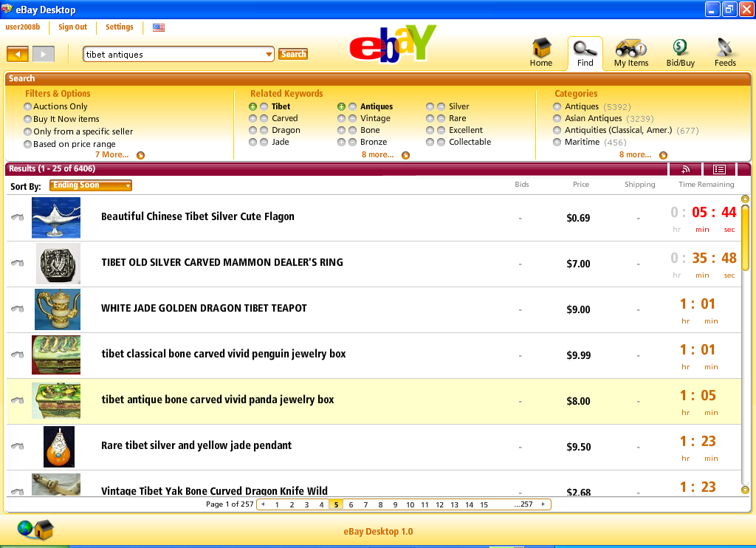Enable the Buy It Now items filter
The image size is (756, 548).
[x=27, y=119]
